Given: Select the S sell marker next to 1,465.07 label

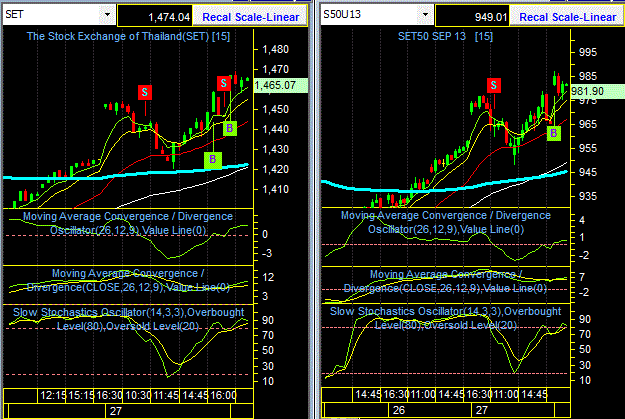Looking at the screenshot, I should (x=224, y=83).
